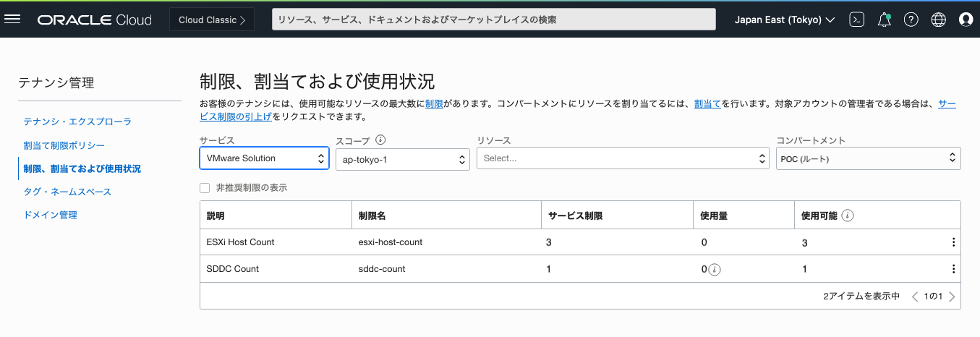Open the サービス dropdown showing VMware Solution

click(x=265, y=158)
